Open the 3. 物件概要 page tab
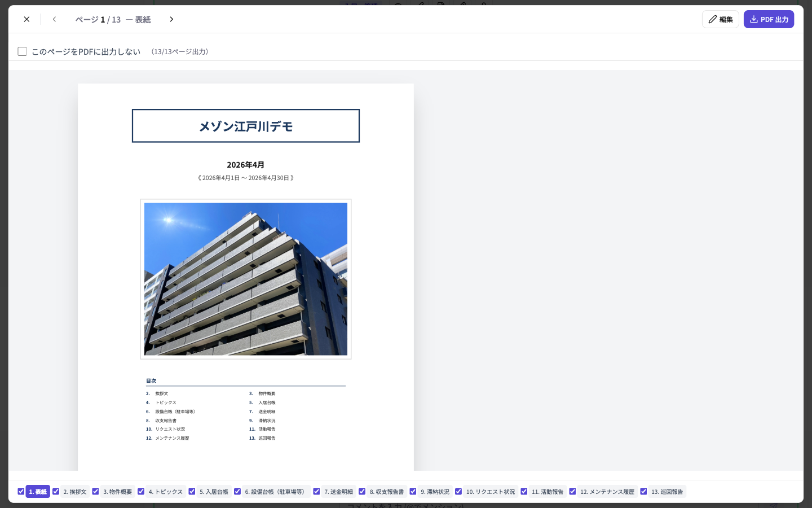 click(x=117, y=492)
